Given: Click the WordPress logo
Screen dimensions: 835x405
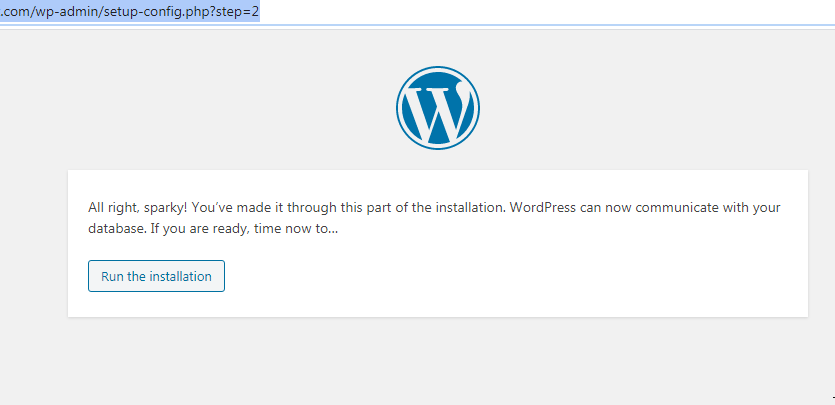Looking at the screenshot, I should 438,108.
